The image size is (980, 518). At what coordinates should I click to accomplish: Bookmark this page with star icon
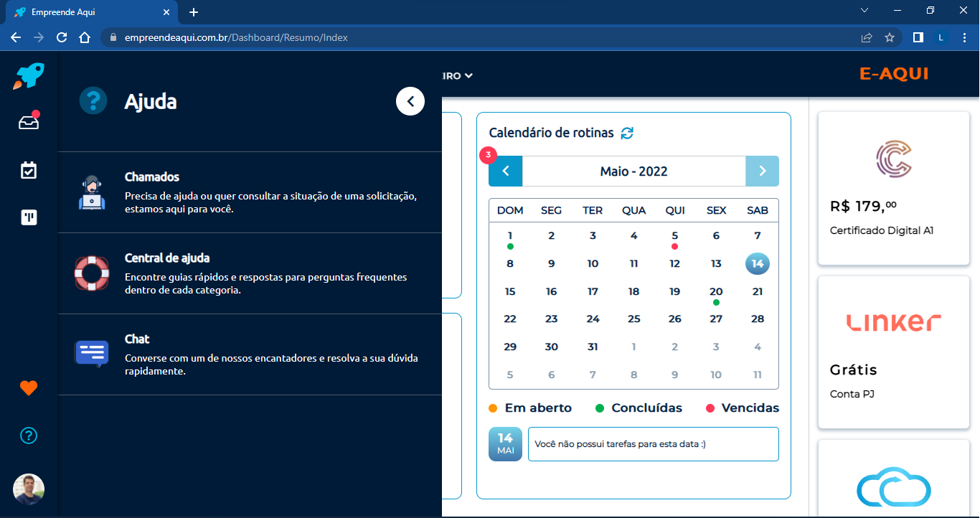pyautogui.click(x=890, y=37)
